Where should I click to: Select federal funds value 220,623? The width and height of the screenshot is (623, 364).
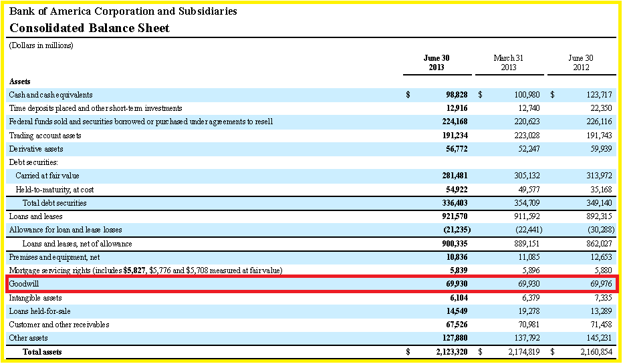(x=527, y=122)
